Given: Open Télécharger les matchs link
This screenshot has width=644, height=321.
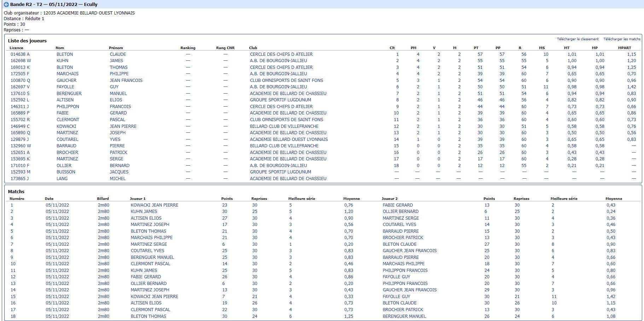Looking at the screenshot, I should [x=622, y=39].
